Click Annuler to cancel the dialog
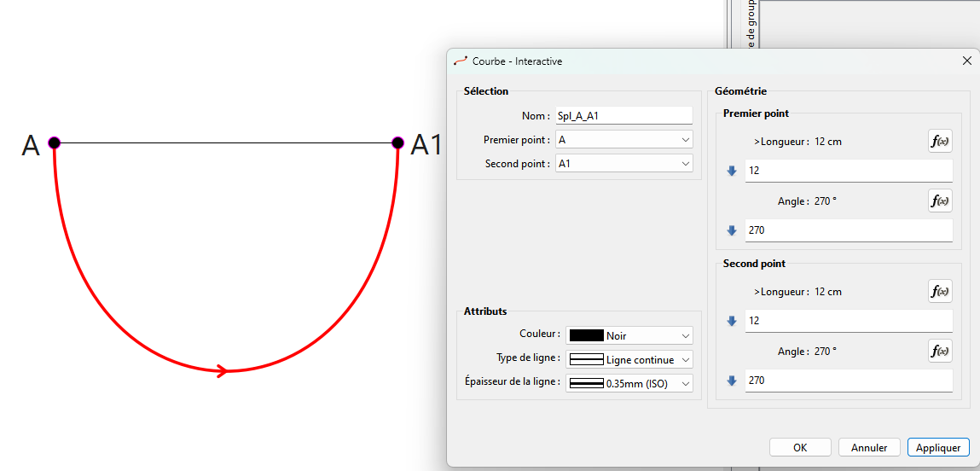This screenshot has height=471, width=980. [x=869, y=448]
